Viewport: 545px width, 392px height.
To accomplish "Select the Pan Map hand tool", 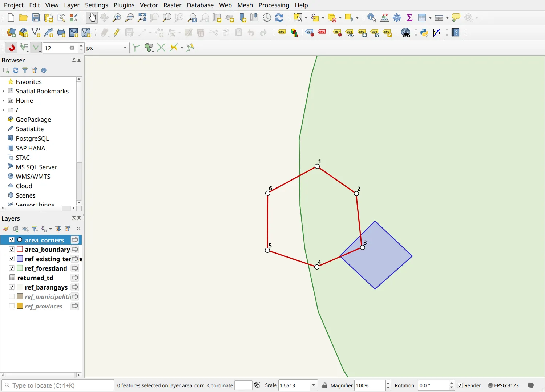I will pos(92,17).
